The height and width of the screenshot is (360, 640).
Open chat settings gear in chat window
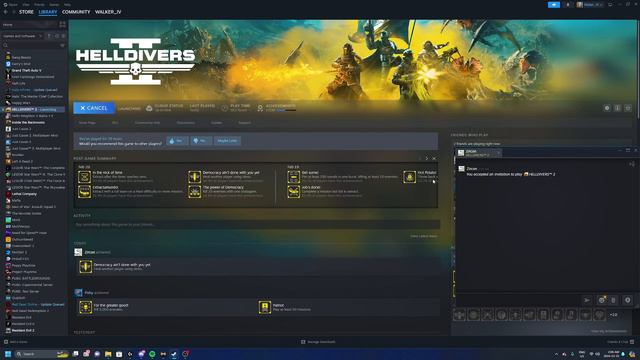click(x=628, y=300)
